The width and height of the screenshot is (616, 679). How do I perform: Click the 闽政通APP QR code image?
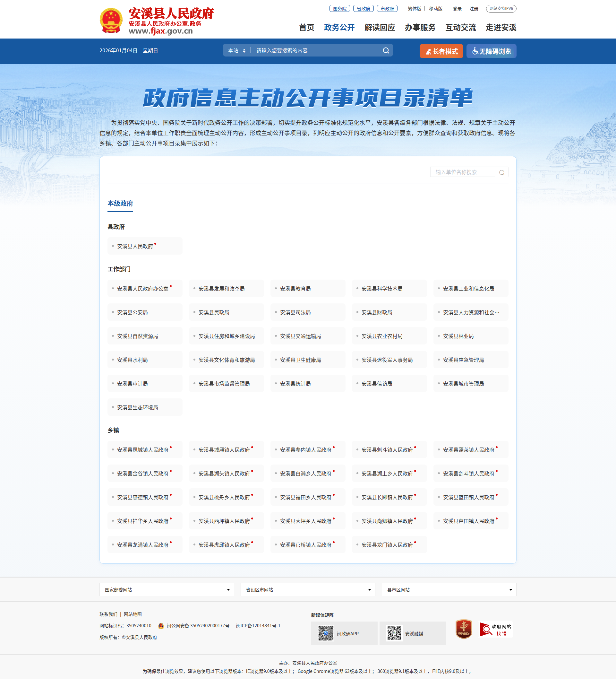pos(326,633)
